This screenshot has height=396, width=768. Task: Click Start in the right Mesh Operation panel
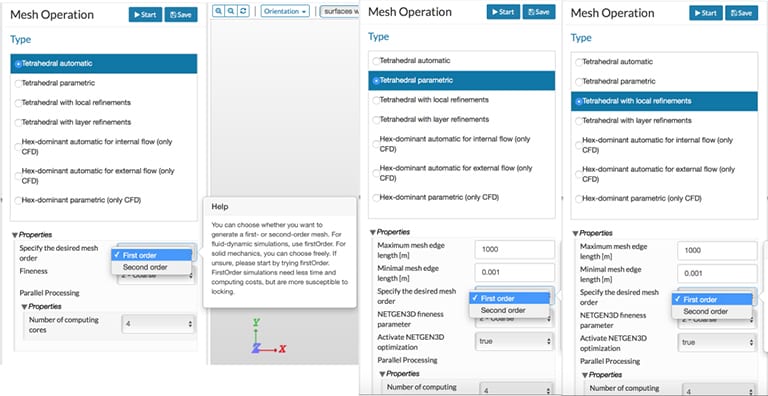click(x=706, y=13)
